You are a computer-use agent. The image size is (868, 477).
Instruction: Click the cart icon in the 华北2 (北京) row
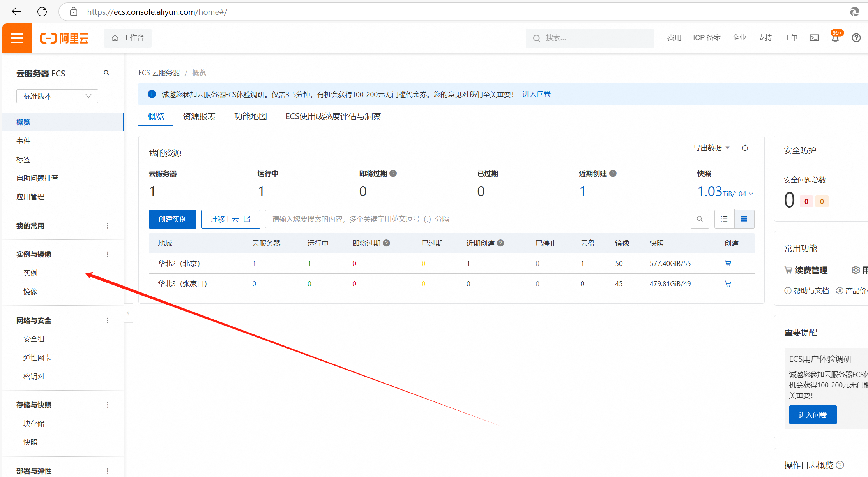point(728,264)
